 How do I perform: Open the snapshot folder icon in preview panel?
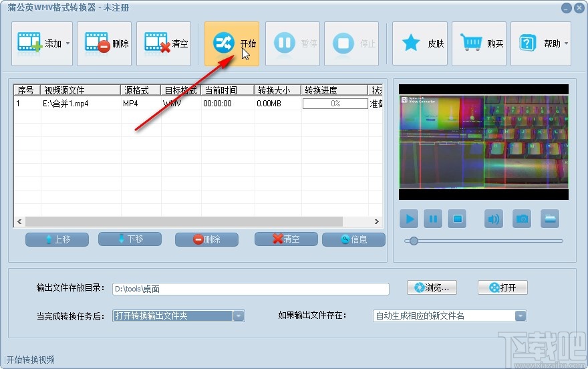tap(550, 219)
